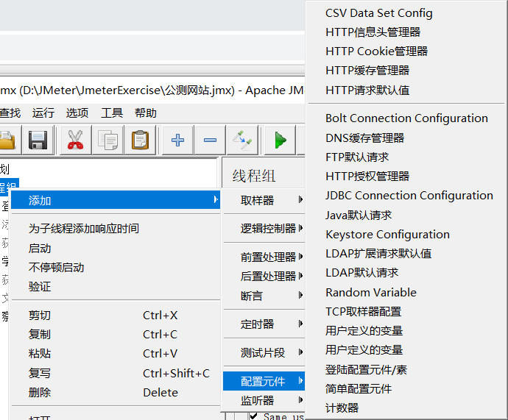Image resolution: width=508 pixels, height=420 pixels.
Task: Add 计数器 config element
Action: (406, 407)
